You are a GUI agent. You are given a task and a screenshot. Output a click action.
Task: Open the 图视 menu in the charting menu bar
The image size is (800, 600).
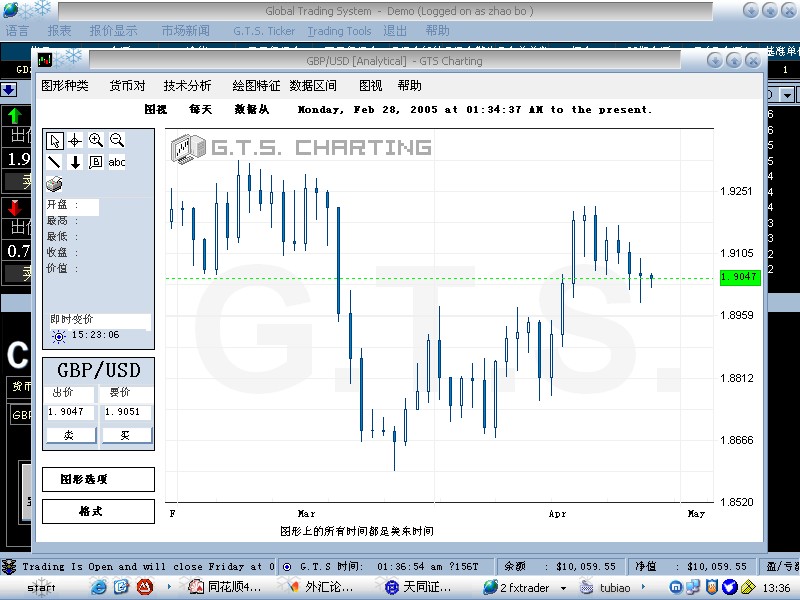coord(370,86)
